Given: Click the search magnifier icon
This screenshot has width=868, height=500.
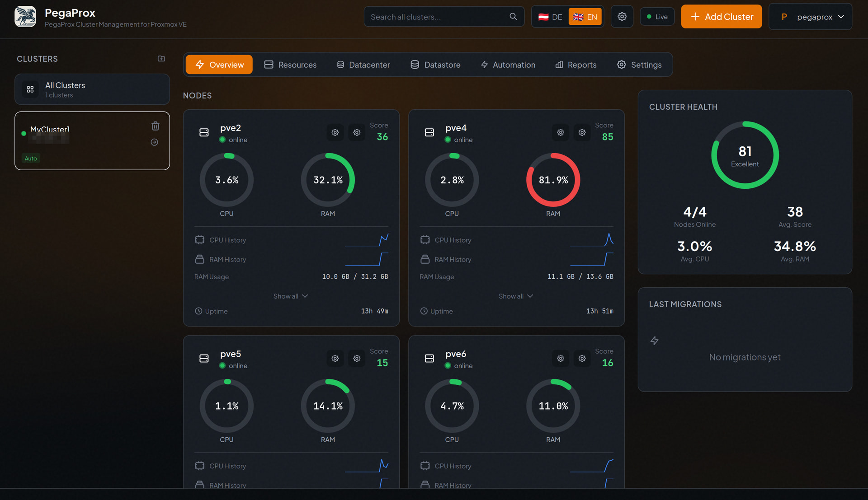Looking at the screenshot, I should pos(513,17).
